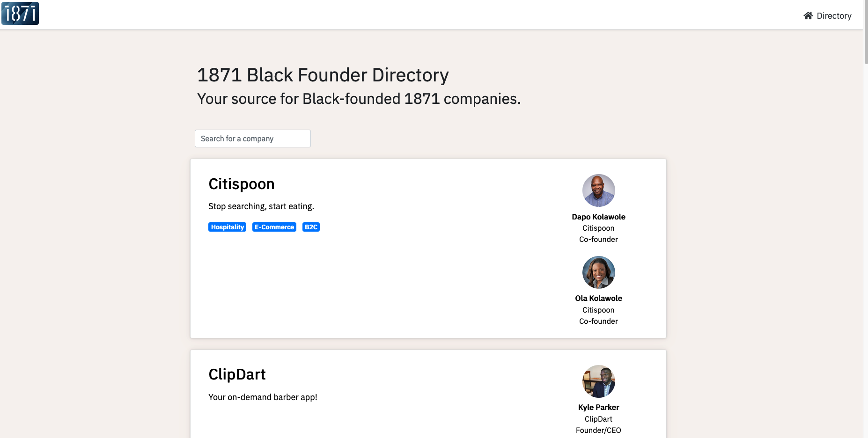Open the Ola Kolawole name link
The width and height of the screenshot is (868, 438).
click(598, 298)
